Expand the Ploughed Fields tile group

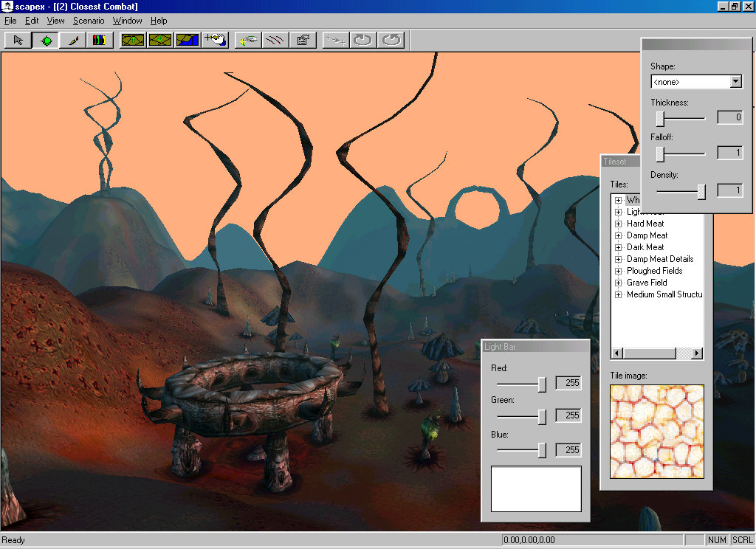[618, 271]
